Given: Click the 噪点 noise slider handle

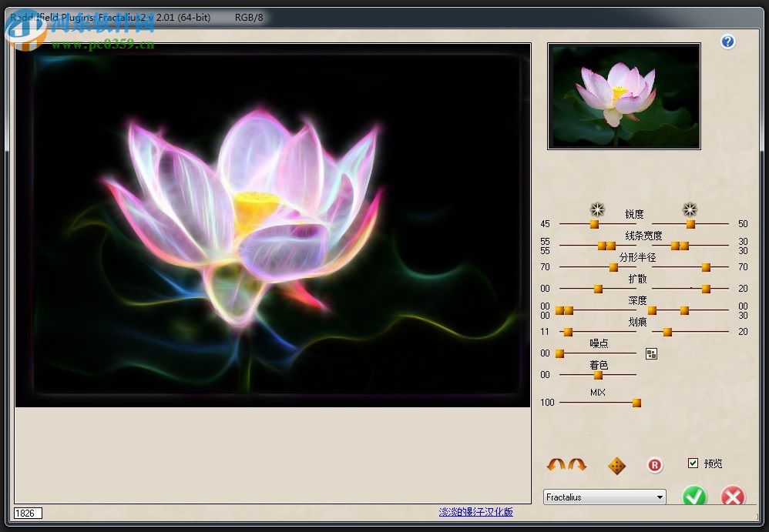Looking at the screenshot, I should click(x=559, y=353).
